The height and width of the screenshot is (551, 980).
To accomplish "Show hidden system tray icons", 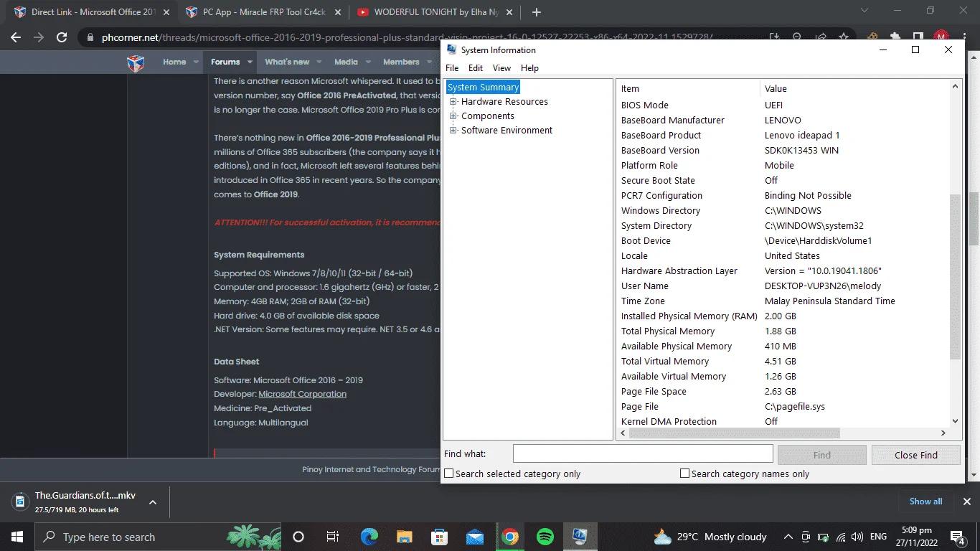I will tap(788, 537).
